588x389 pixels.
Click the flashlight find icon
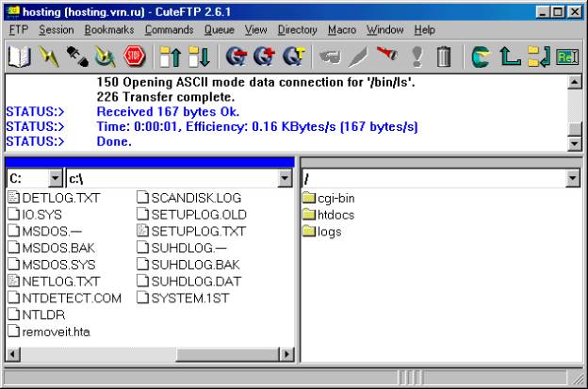tap(387, 55)
